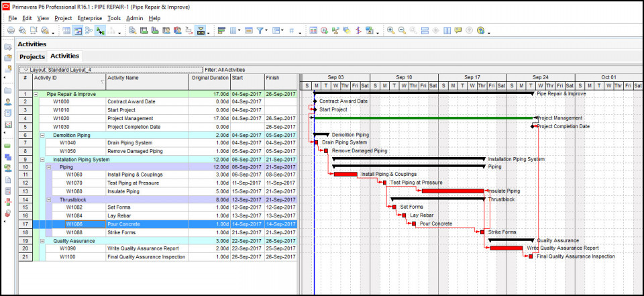644x296 pixels.
Task: Click the chat notes toolbar icon
Action: [x=458, y=31]
